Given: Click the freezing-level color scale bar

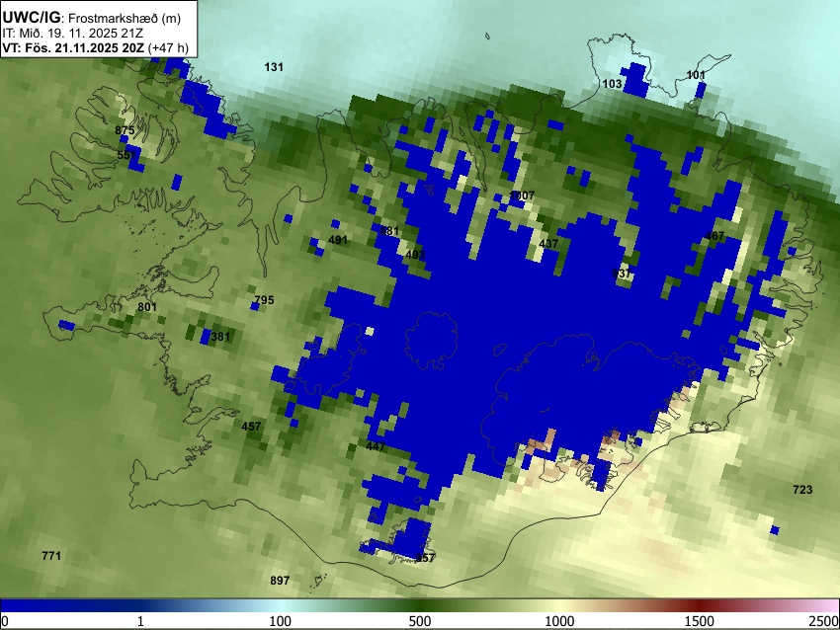Looking at the screenshot, I should tap(420, 605).
